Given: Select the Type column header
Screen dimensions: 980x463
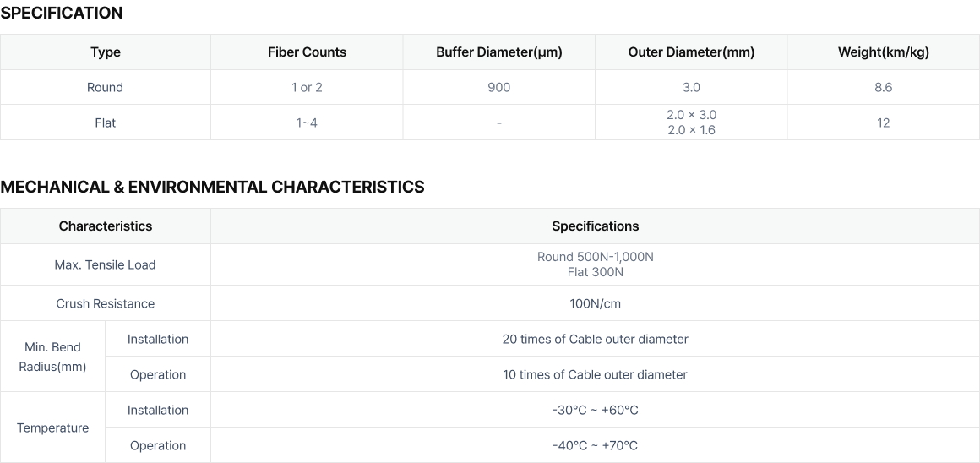Looking at the screenshot, I should pos(105,52).
